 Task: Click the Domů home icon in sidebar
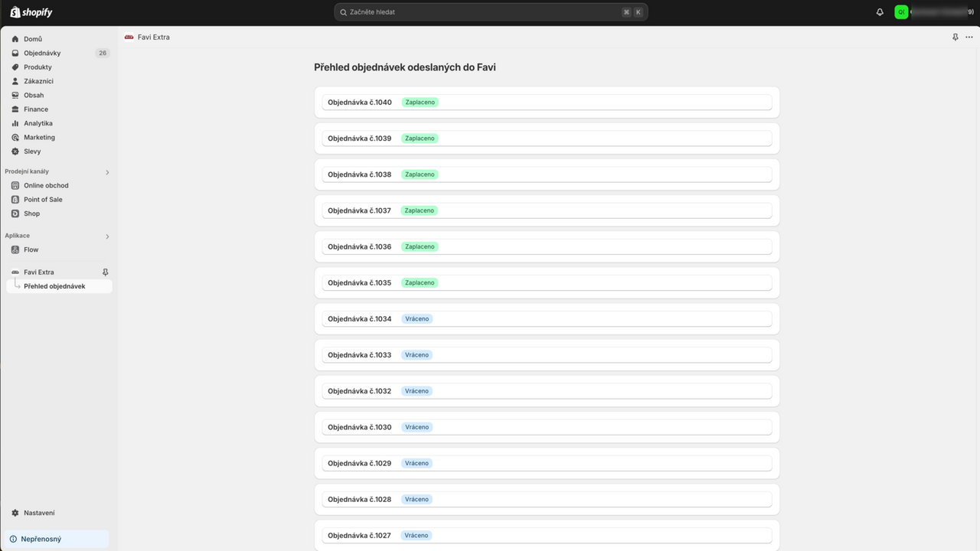15,39
